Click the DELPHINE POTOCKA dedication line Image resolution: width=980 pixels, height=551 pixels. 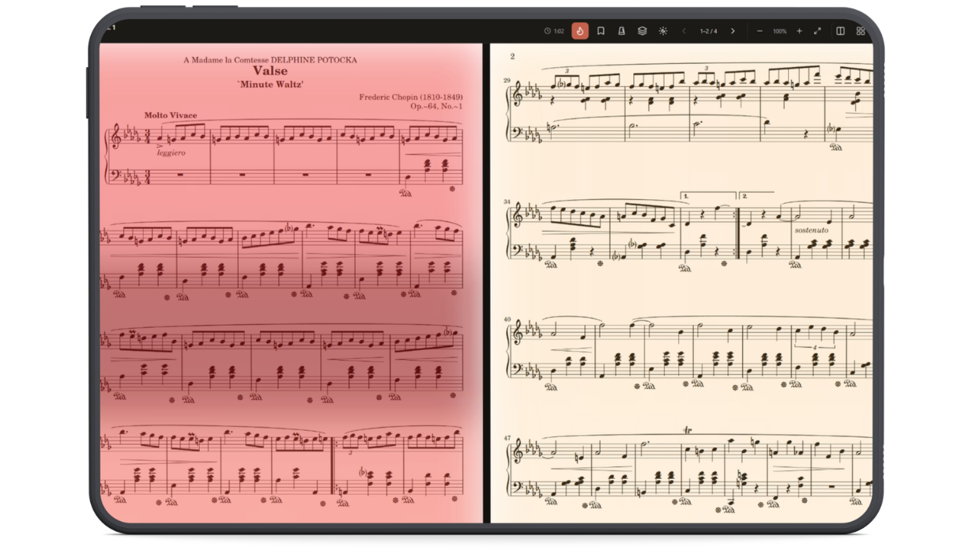[270, 60]
